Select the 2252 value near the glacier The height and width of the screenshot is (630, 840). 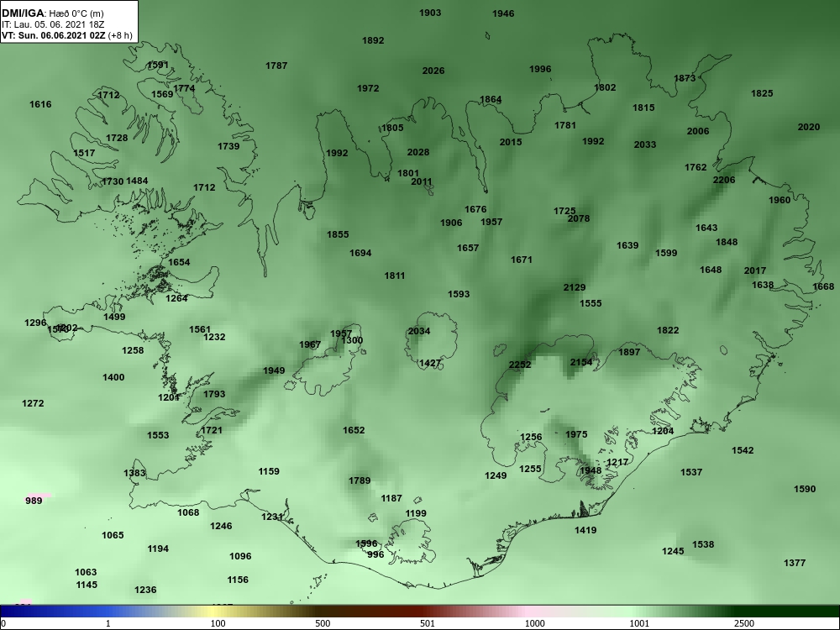[x=520, y=365]
